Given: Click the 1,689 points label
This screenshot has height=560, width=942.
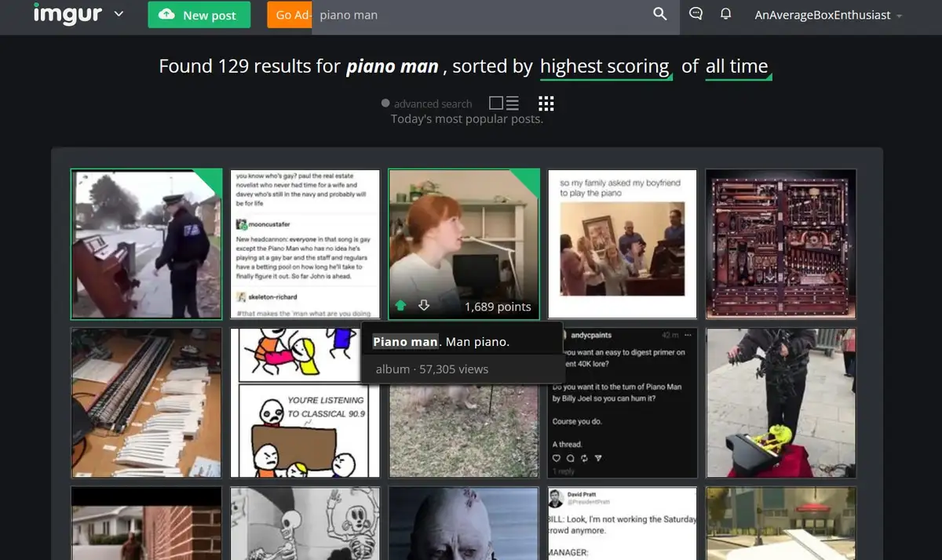Looking at the screenshot, I should click(498, 307).
